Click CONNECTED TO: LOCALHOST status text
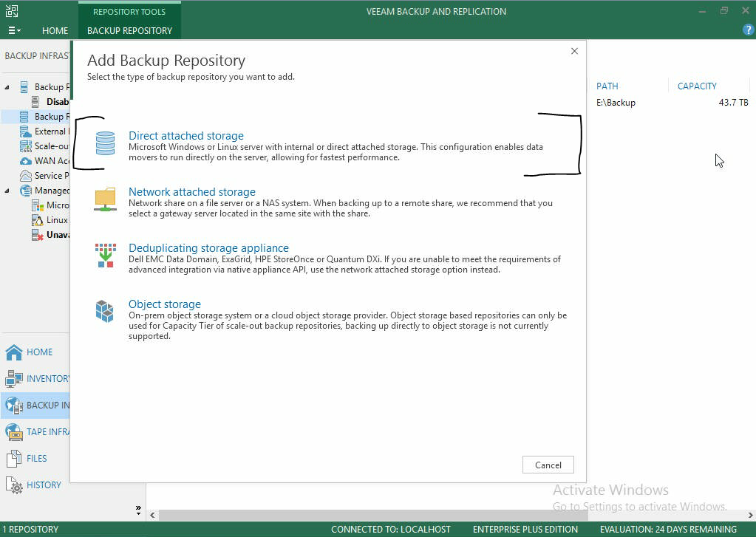The width and height of the screenshot is (756, 537). click(x=390, y=530)
